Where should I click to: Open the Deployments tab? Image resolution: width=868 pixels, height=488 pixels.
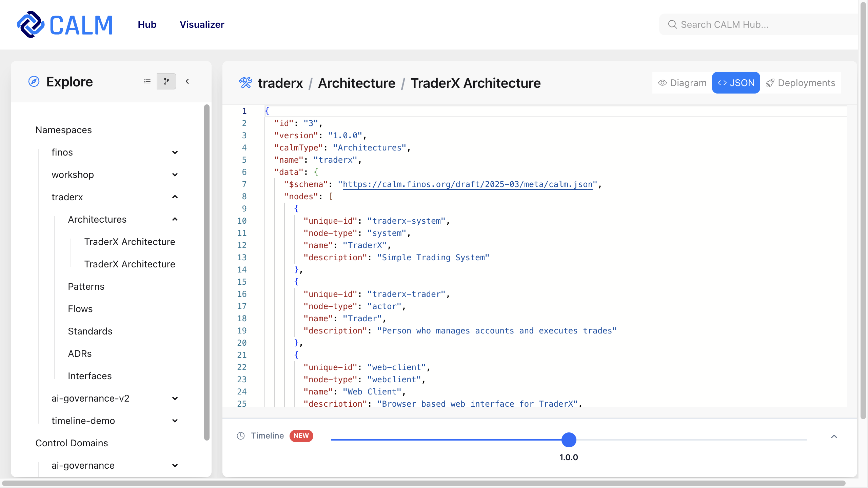click(801, 83)
